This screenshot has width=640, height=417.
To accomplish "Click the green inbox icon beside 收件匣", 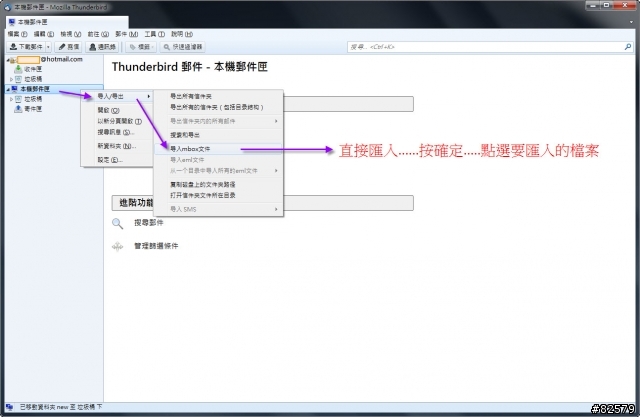I will (18, 69).
